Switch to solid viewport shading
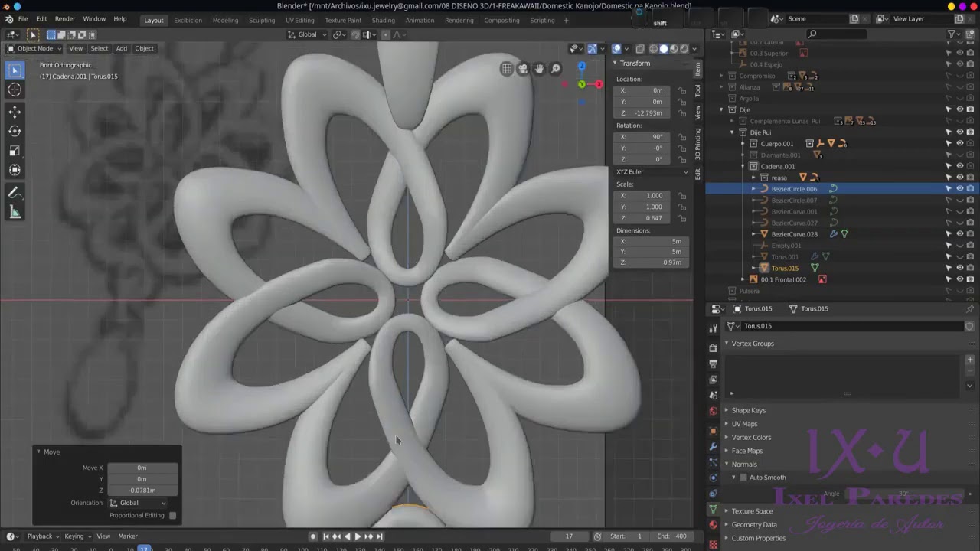Image resolution: width=980 pixels, height=551 pixels. pyautogui.click(x=664, y=49)
